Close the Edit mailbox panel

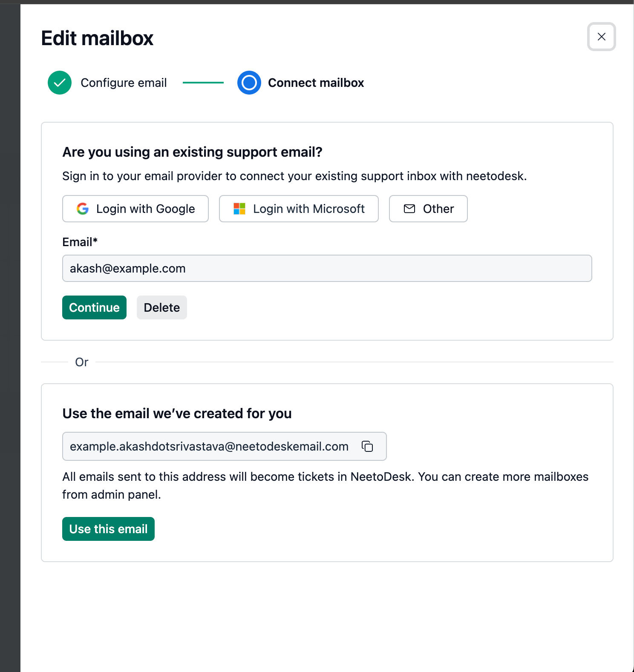[x=601, y=37]
